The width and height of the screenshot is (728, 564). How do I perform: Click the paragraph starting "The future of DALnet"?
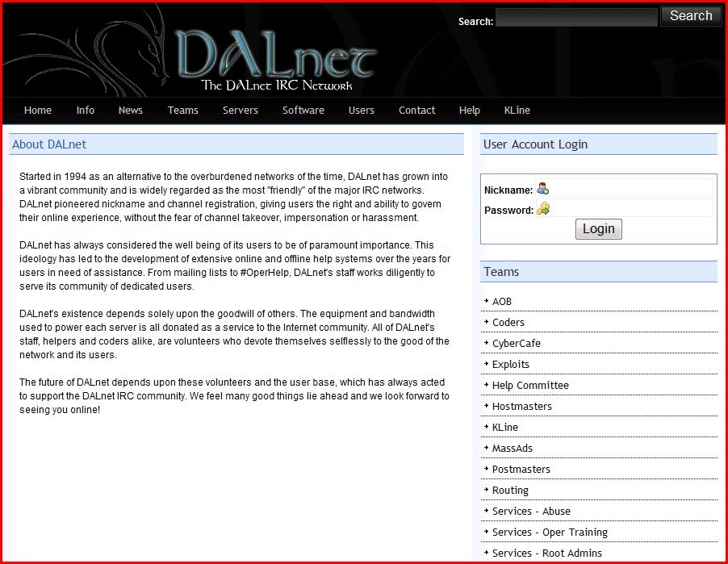(x=235, y=396)
